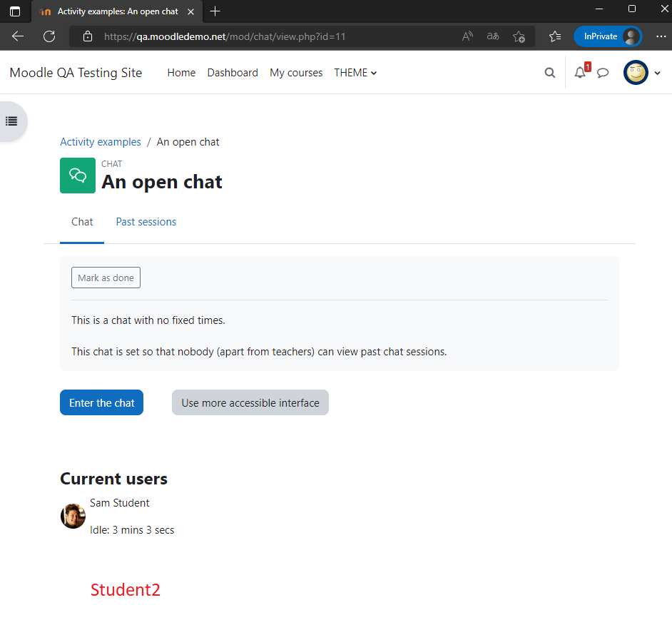Go to Home in navigation

pos(181,73)
